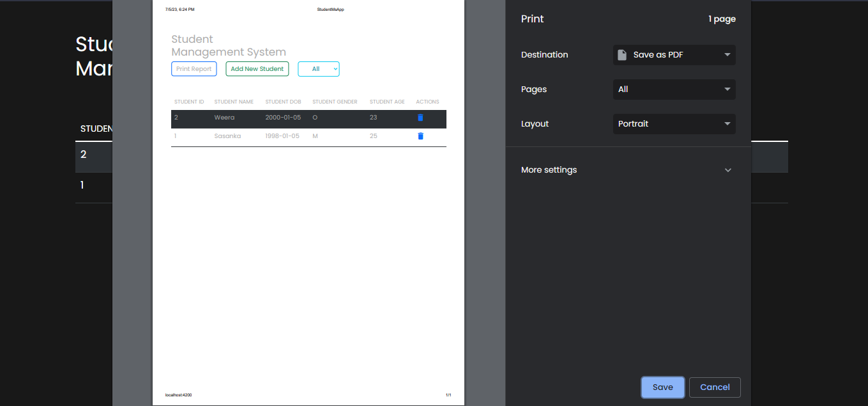Click the STUDENT ID column header

[189, 102]
